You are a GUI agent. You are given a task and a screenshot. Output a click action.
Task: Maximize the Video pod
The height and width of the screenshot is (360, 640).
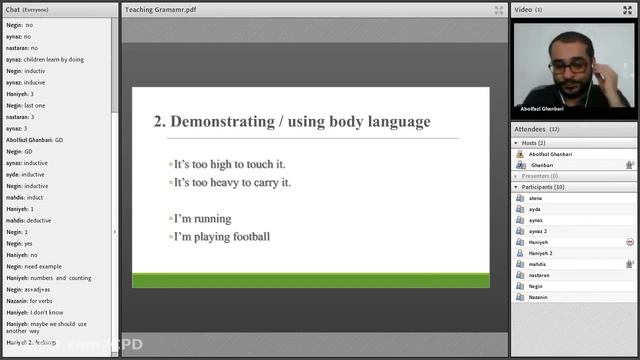[627, 10]
